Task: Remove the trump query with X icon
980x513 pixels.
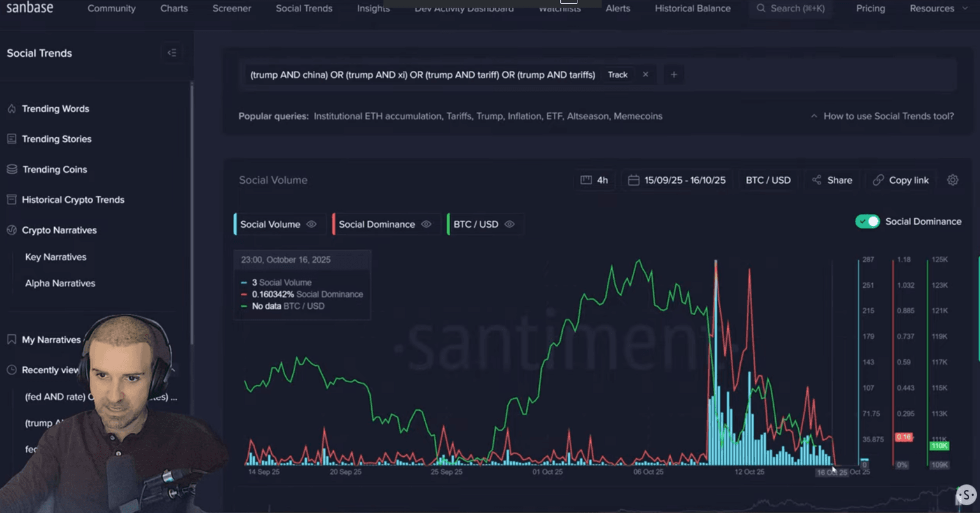Action: (646, 75)
